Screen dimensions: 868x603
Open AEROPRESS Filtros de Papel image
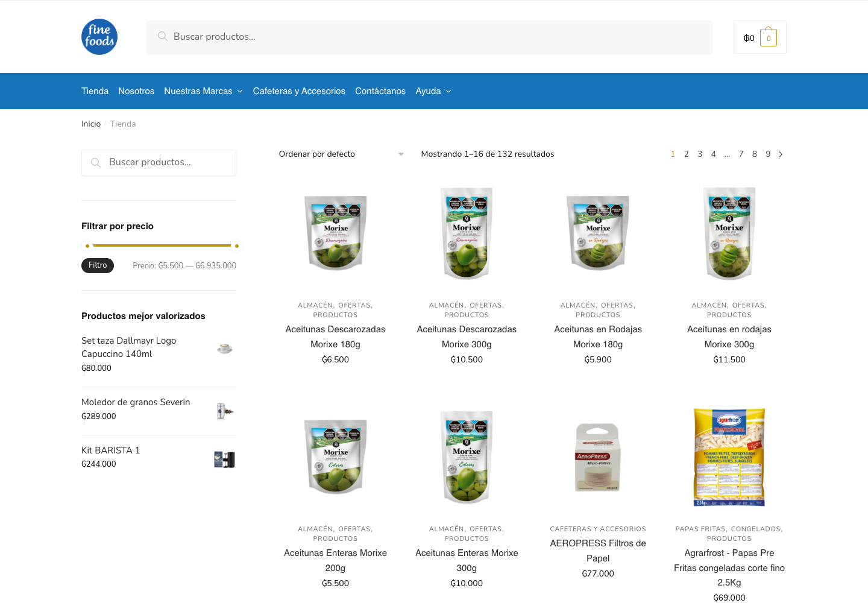click(598, 457)
